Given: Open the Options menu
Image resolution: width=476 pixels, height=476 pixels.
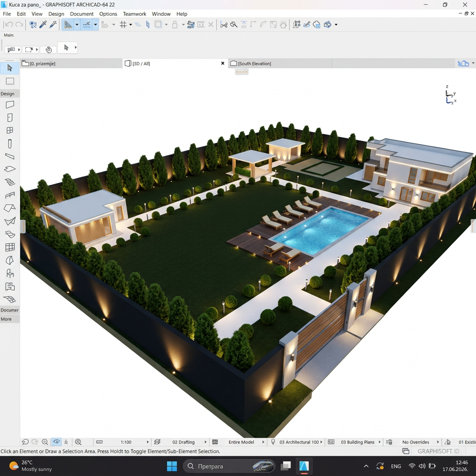Looking at the screenshot, I should [x=108, y=14].
